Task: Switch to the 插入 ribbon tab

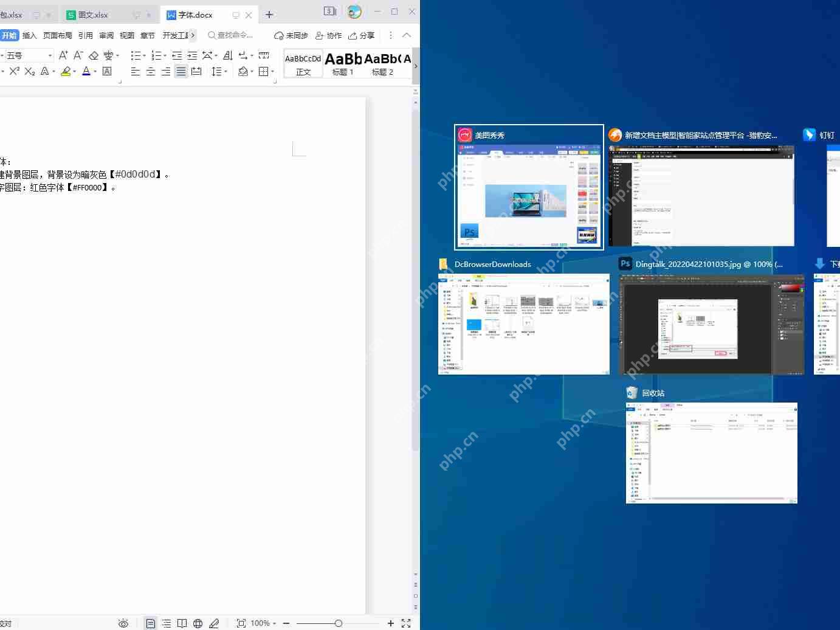Action: click(29, 35)
